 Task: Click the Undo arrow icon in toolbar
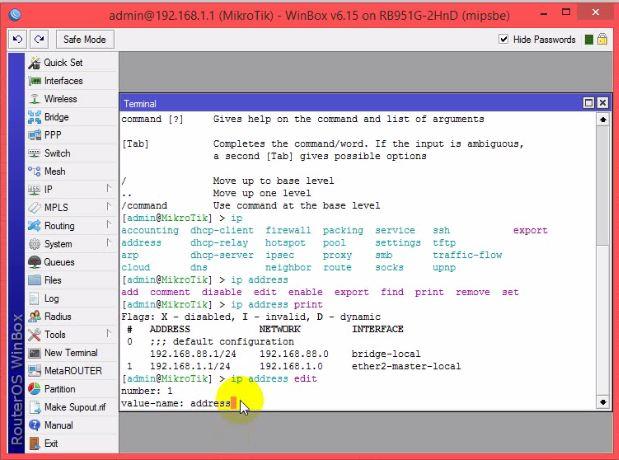tap(17, 39)
